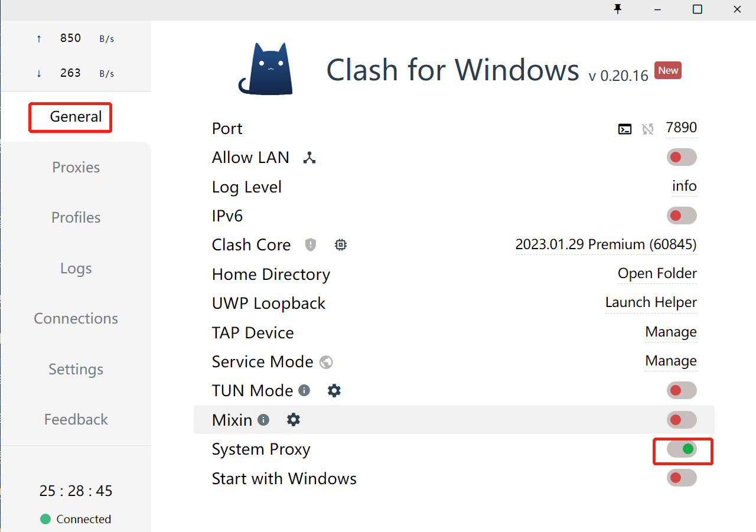Click Launch Helper for UWP Loopback

pos(651,302)
